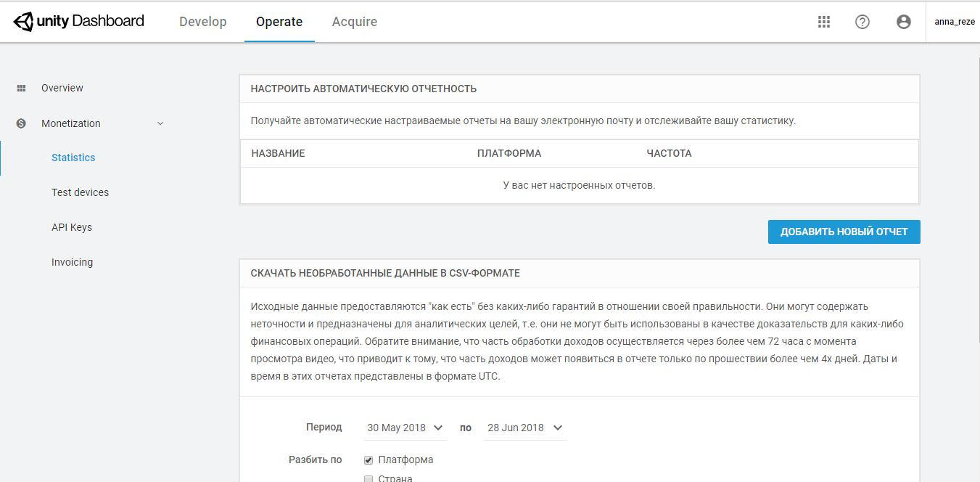Click the Monetization dollar icon
The height and width of the screenshot is (482, 980).
click(21, 123)
